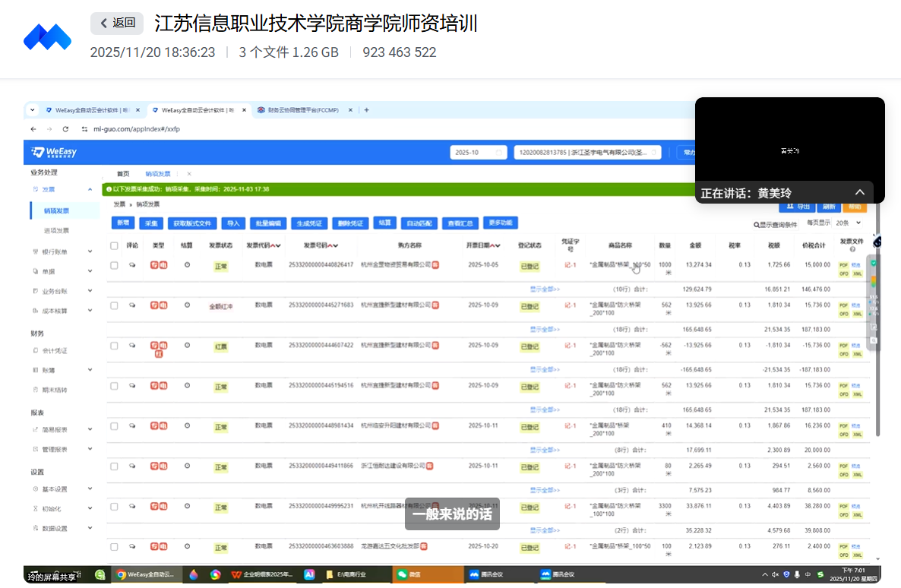The height and width of the screenshot is (588, 901).
Task: Click the settlement clock icon in first row
Action: pos(187,265)
